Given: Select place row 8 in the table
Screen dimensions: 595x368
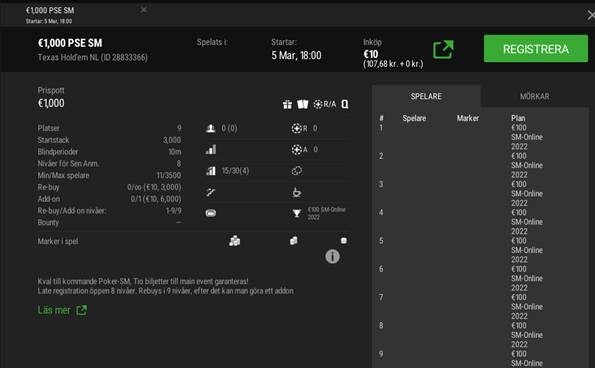Looking at the screenshot, I should (x=480, y=335).
